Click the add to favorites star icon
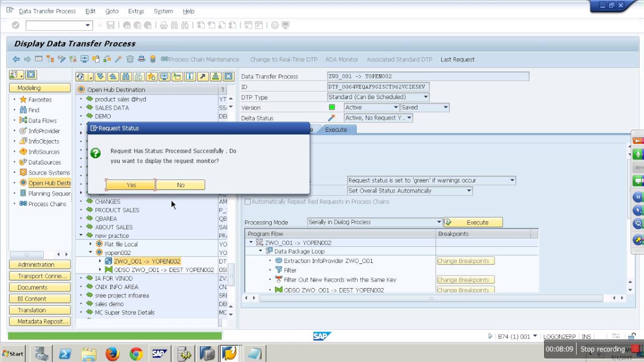644x362 pixels. click(x=151, y=76)
